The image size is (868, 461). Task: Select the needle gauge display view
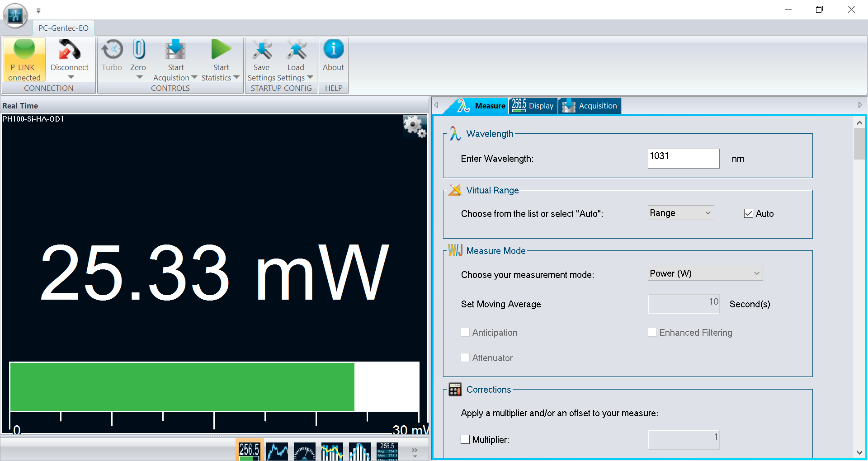(x=305, y=451)
